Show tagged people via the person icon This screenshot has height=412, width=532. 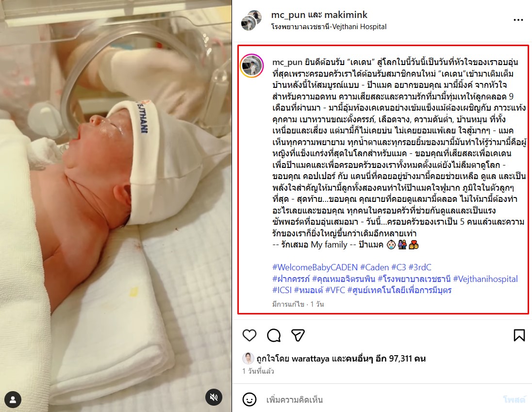tap(13, 400)
